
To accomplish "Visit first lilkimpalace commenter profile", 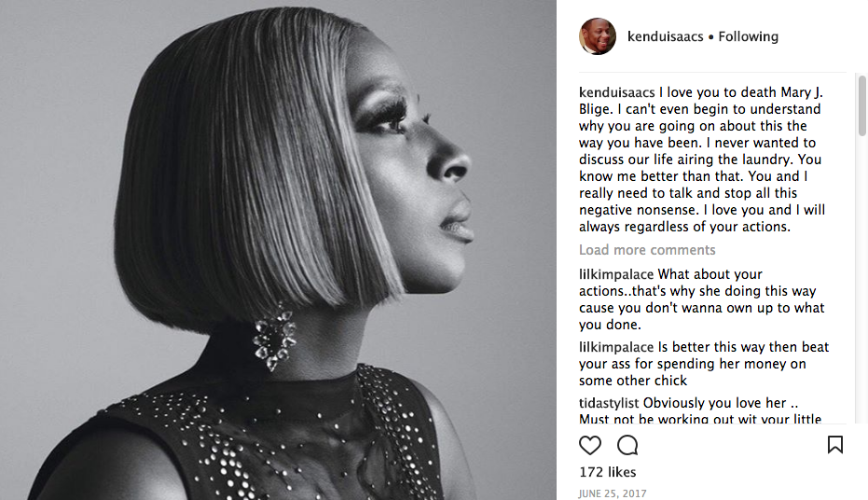I will pyautogui.click(x=616, y=274).
